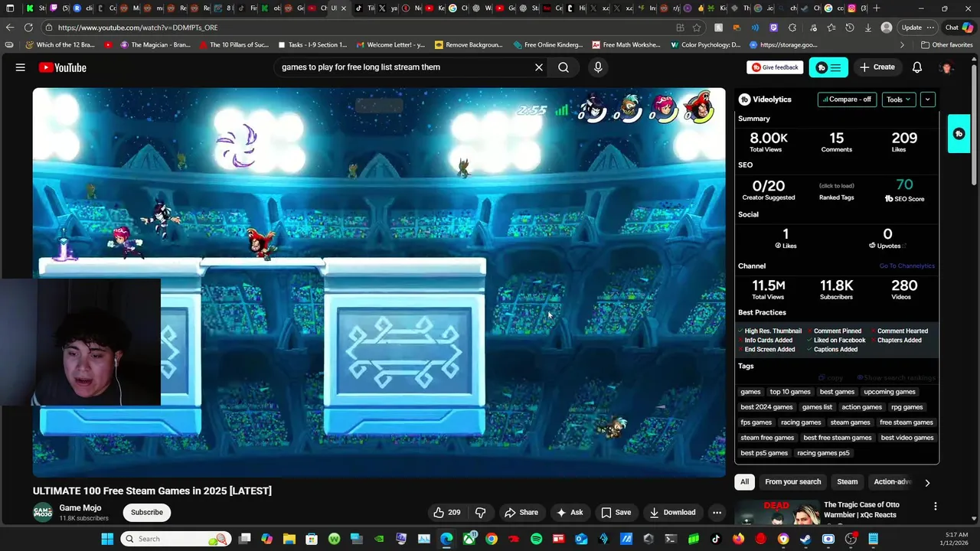This screenshot has width=980, height=551.
Task: Click the 'free steam games' tag
Action: point(906,422)
